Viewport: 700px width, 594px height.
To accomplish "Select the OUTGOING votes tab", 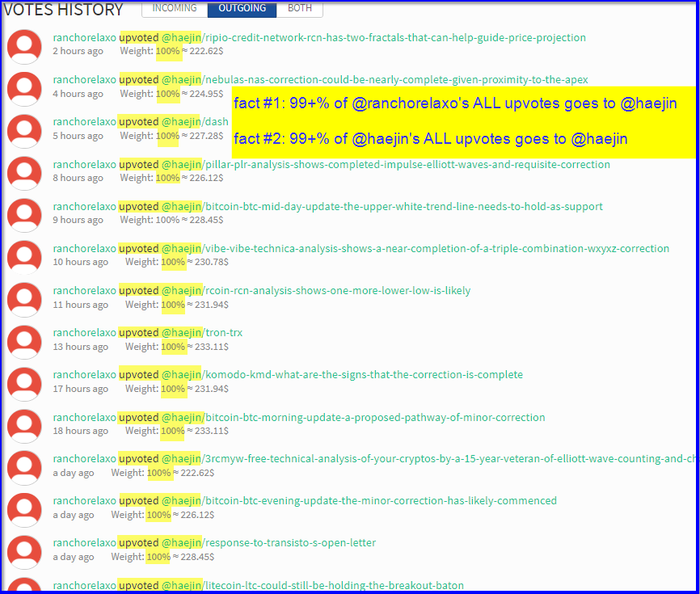I will pyautogui.click(x=242, y=8).
